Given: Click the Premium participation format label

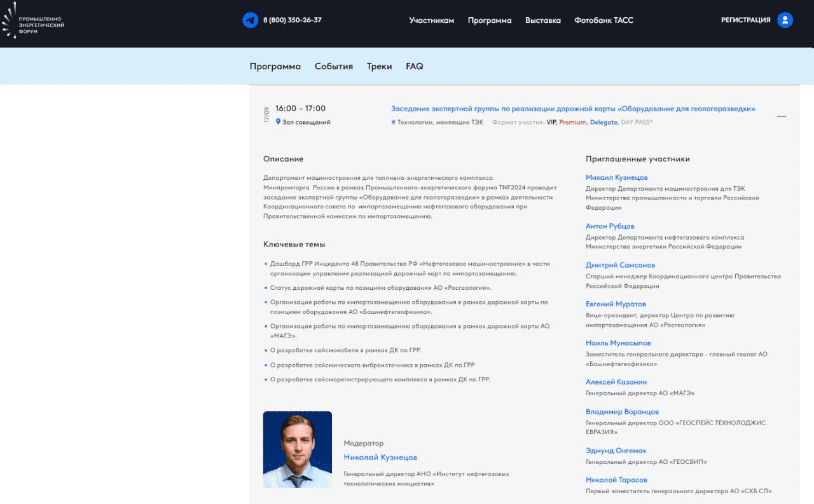Looking at the screenshot, I should point(572,122).
